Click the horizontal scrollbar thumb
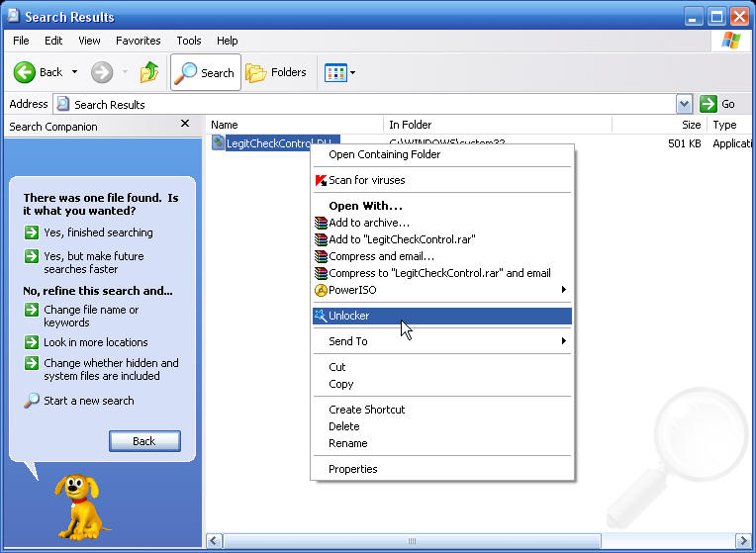Screen dimensions: 756x553 [412, 541]
